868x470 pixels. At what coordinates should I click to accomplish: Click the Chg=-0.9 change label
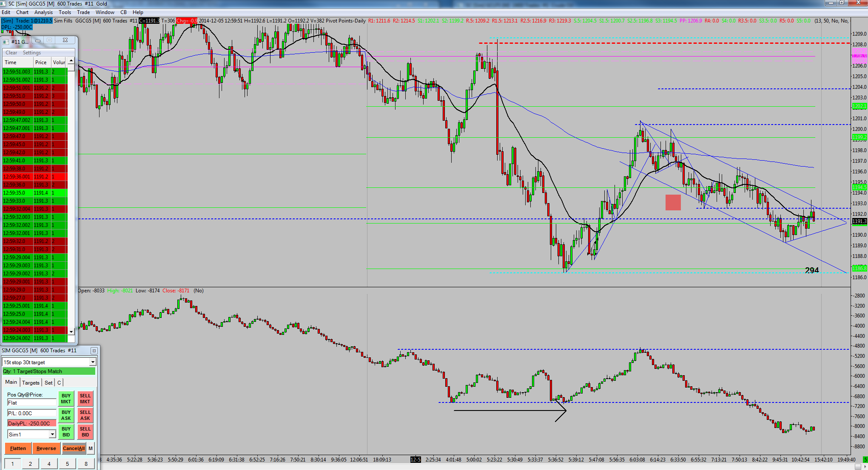pos(187,21)
